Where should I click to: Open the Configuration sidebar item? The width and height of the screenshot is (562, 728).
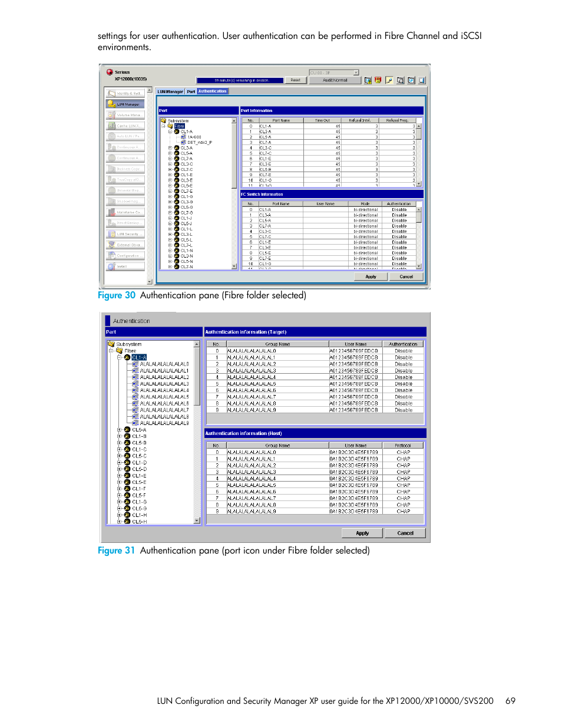(x=125, y=256)
